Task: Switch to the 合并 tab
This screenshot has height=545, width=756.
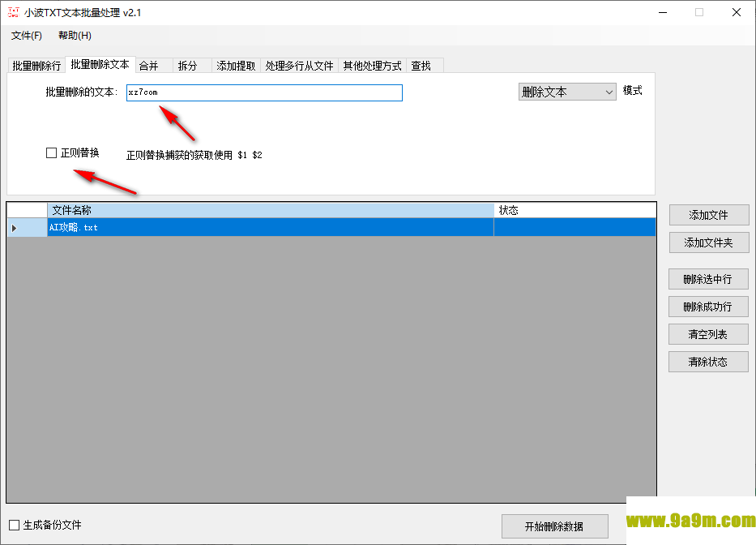Action: click(154, 66)
